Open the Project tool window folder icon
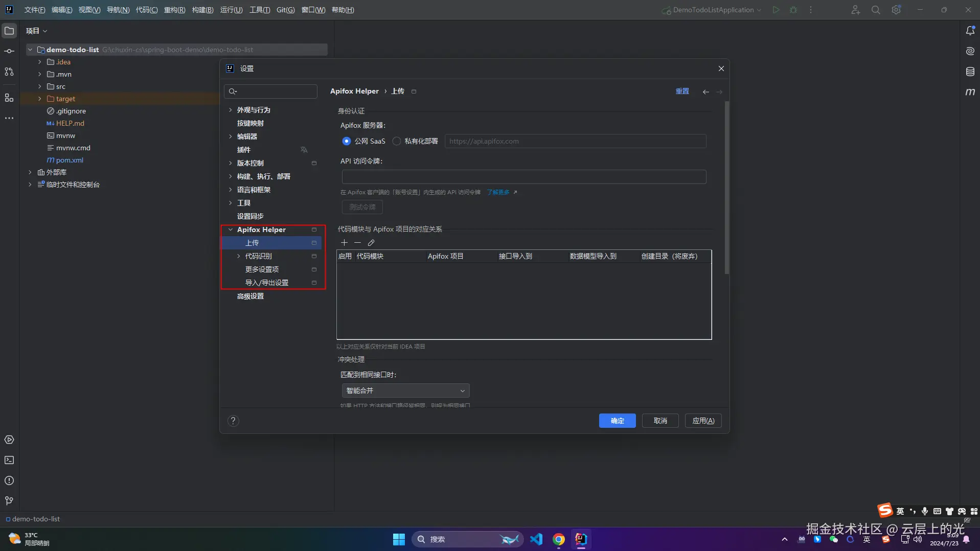This screenshot has height=551, width=980. 9,31
